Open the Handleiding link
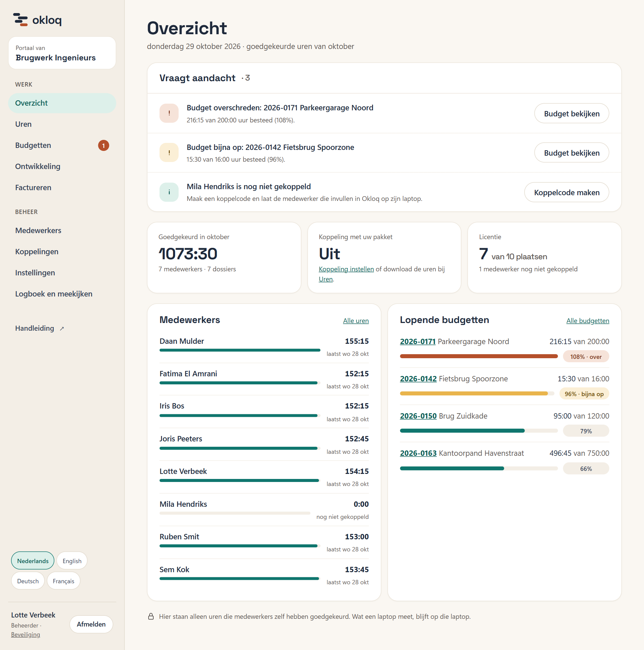 tap(62, 328)
